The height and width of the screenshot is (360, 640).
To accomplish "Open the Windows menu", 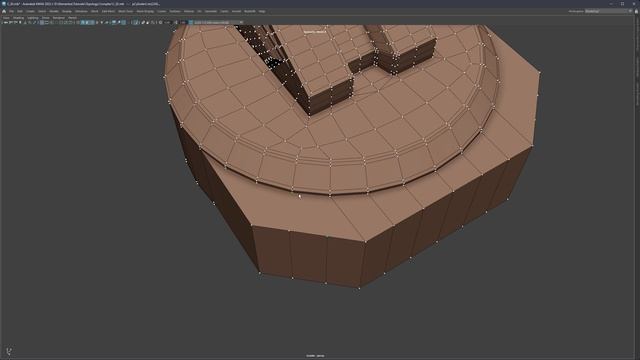I will pyautogui.click(x=81, y=11).
